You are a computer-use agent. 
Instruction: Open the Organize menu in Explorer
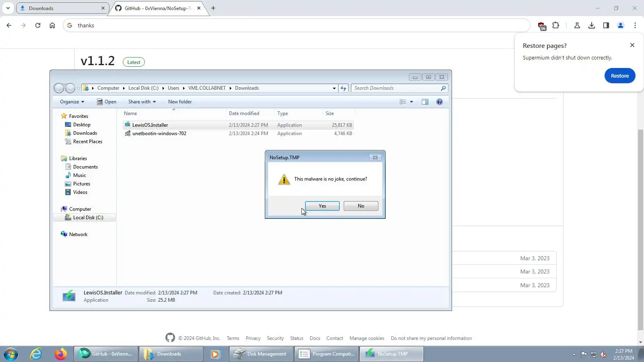click(x=72, y=102)
